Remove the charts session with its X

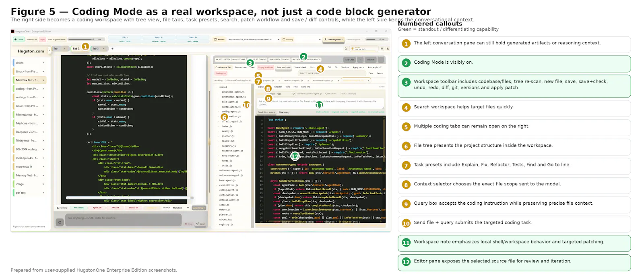(43, 63)
